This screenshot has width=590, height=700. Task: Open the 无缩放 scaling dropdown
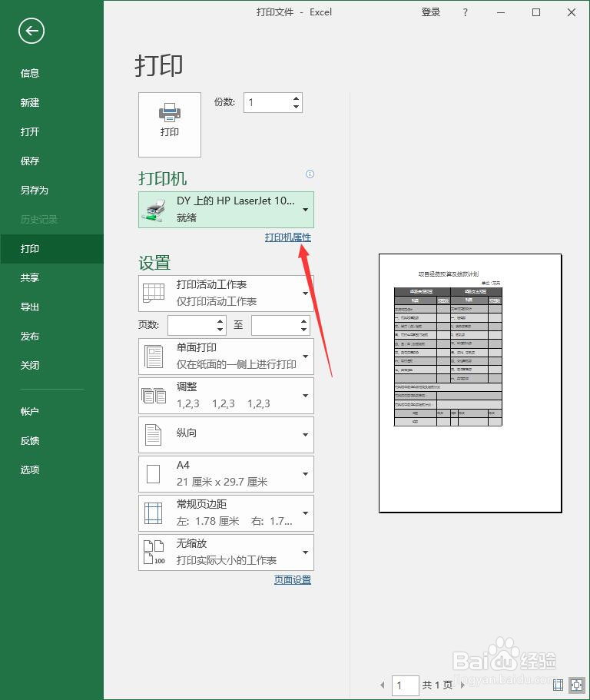click(x=227, y=552)
